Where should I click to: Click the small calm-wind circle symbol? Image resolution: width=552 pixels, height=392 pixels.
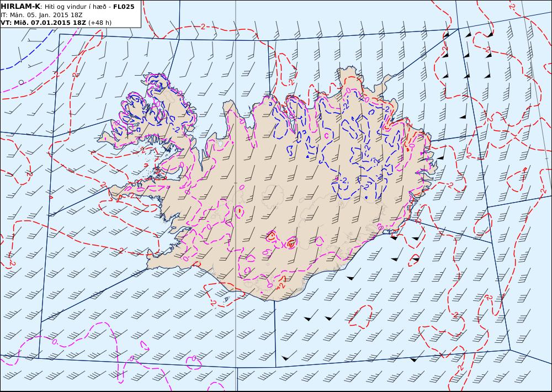pyautogui.click(x=21, y=82)
